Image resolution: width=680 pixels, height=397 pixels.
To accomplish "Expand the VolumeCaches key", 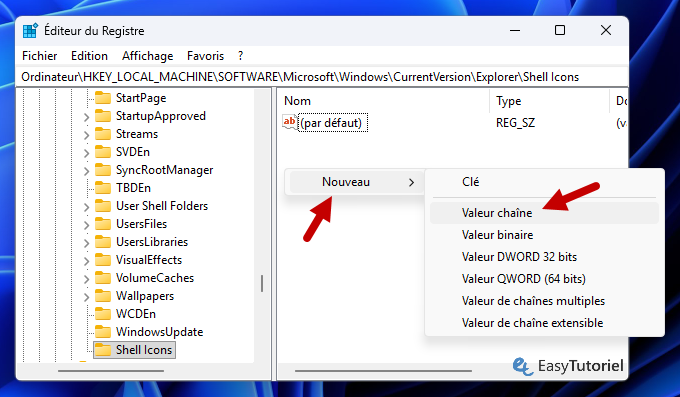I will [86, 279].
